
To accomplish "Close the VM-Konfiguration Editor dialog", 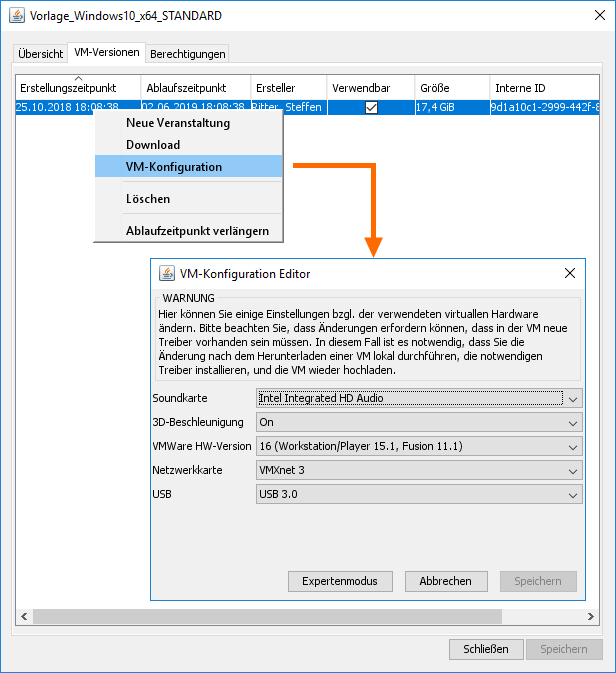I will [570, 273].
